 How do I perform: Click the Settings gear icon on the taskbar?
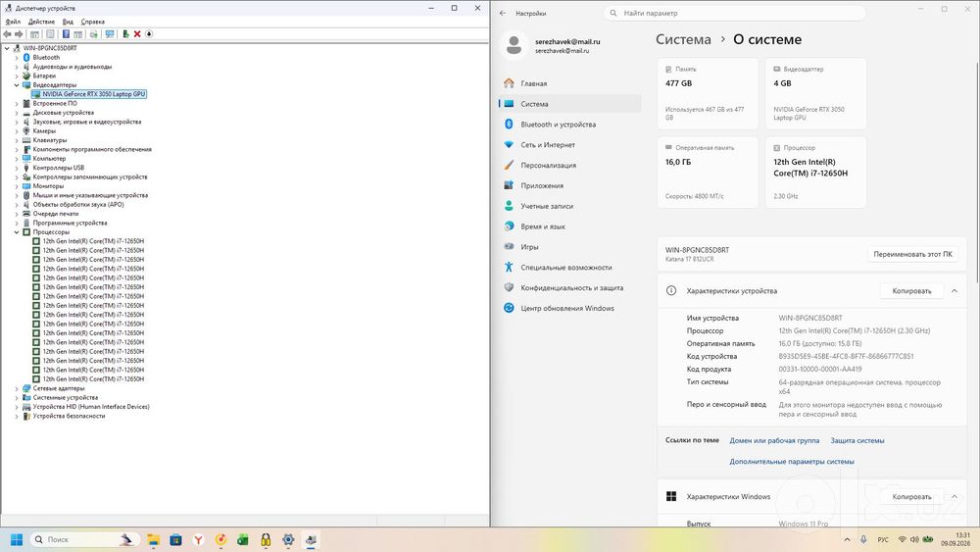coord(288,539)
